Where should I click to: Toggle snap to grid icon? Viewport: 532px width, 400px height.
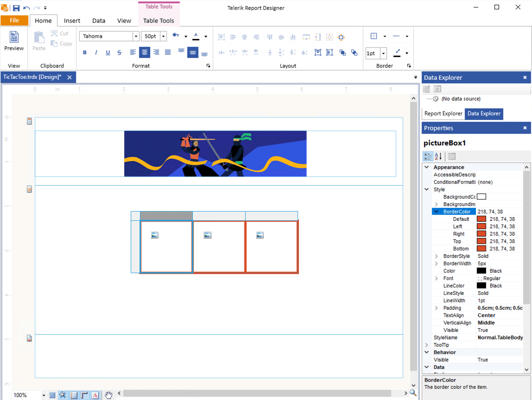click(63, 395)
